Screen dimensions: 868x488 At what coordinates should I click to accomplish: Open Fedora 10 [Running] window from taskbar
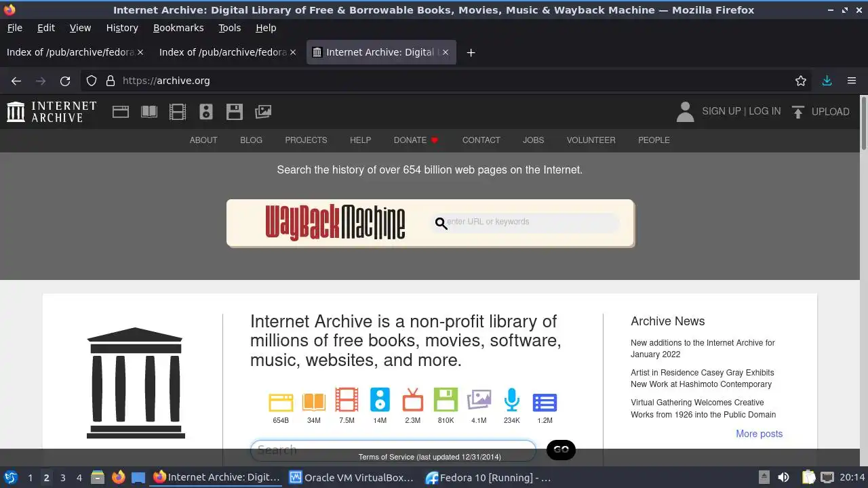[488, 478]
